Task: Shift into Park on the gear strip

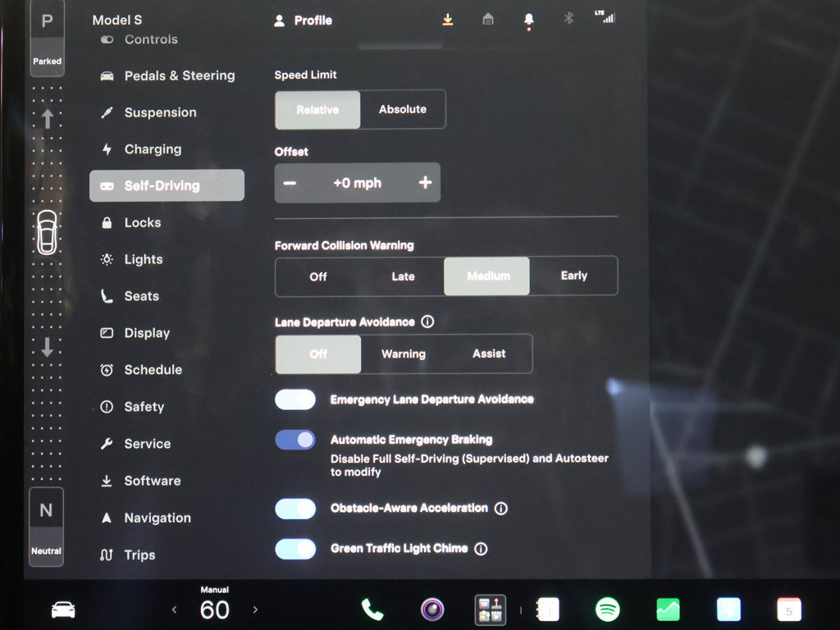Action: [x=47, y=36]
